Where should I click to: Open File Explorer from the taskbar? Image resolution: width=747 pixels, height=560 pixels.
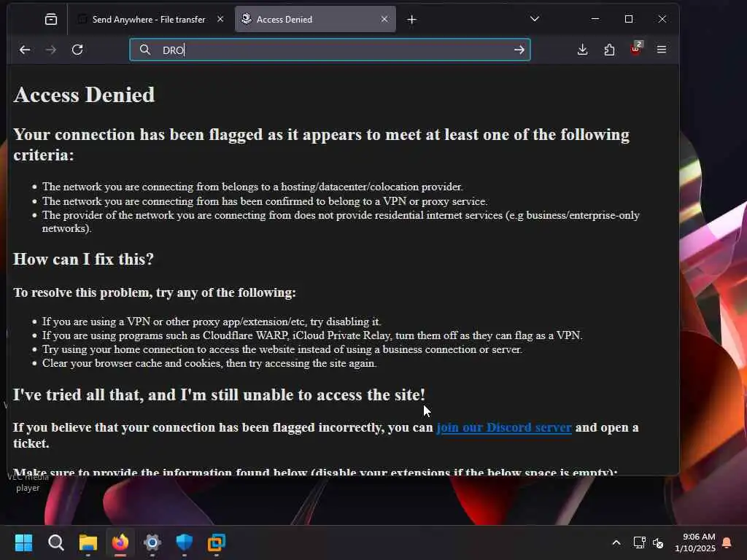point(88,542)
